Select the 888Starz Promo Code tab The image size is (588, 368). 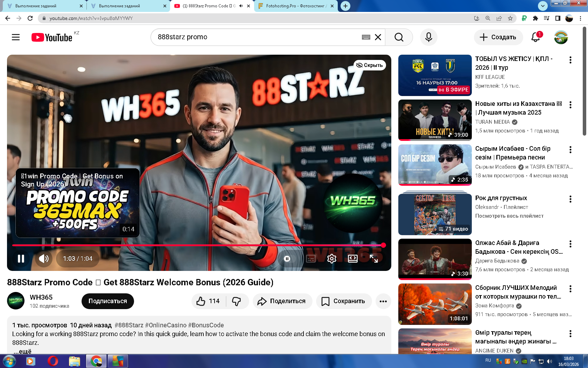209,6
